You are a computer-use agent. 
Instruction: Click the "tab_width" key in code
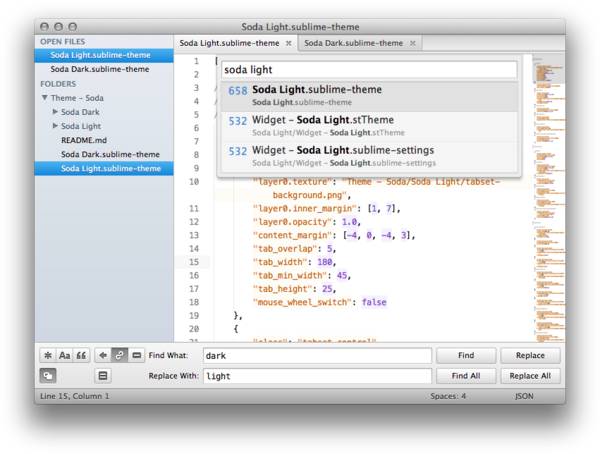pyautogui.click(x=280, y=262)
